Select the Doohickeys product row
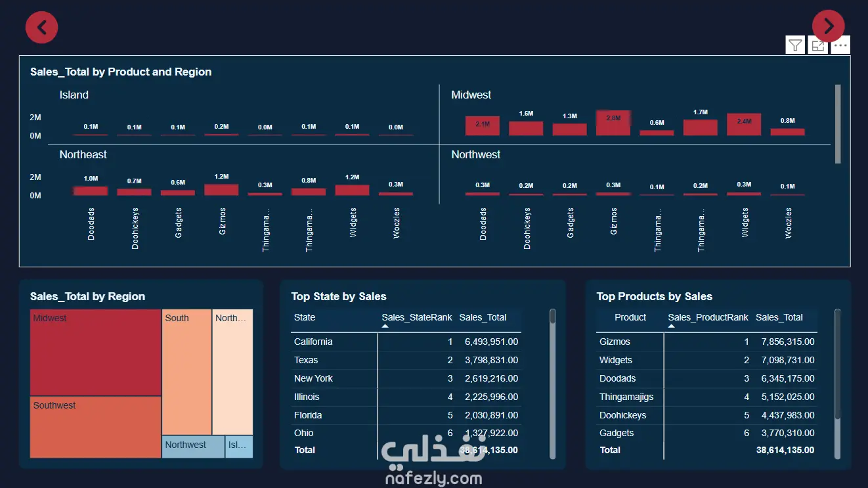The image size is (868, 488). [707, 415]
